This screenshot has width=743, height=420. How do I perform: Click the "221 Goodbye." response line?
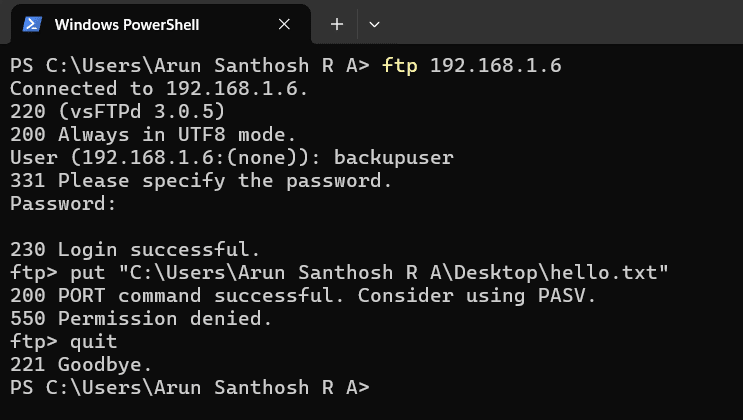coord(81,365)
